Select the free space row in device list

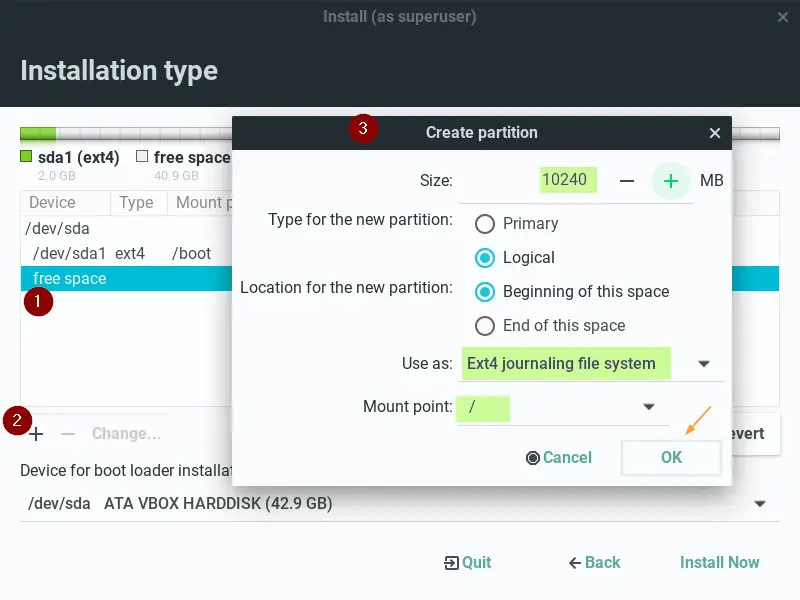(127, 279)
